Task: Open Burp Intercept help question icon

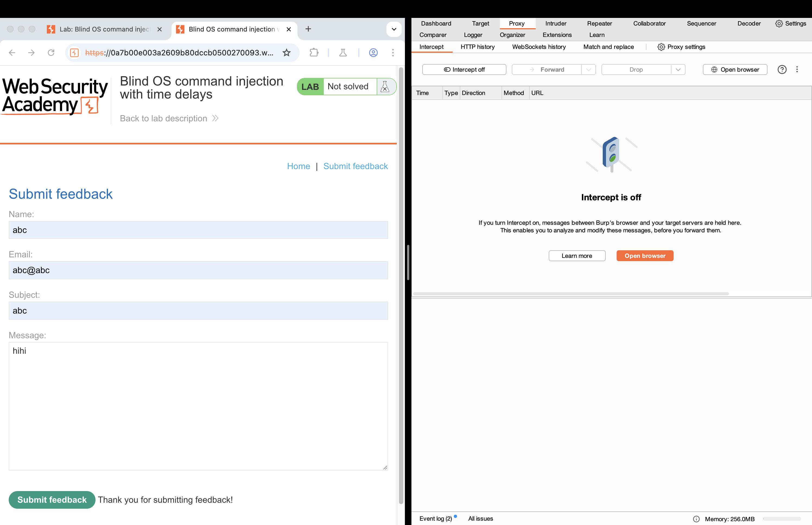Action: (782, 69)
